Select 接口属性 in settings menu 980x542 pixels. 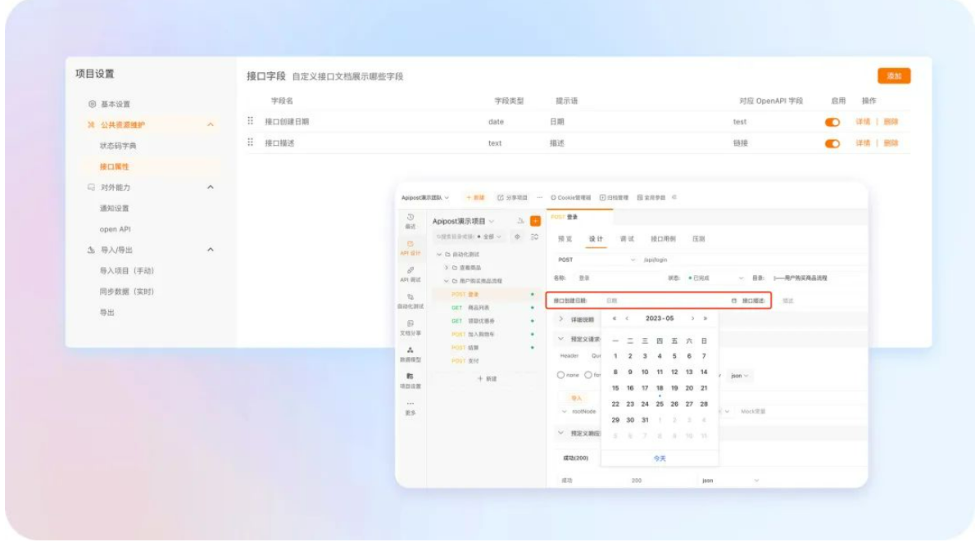[115, 167]
